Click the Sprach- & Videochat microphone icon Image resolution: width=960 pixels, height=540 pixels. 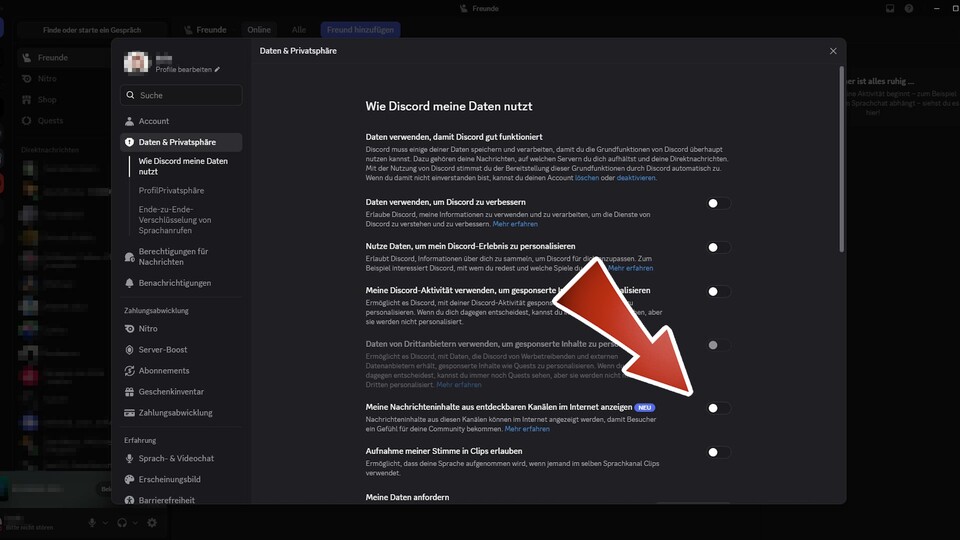tap(129, 459)
